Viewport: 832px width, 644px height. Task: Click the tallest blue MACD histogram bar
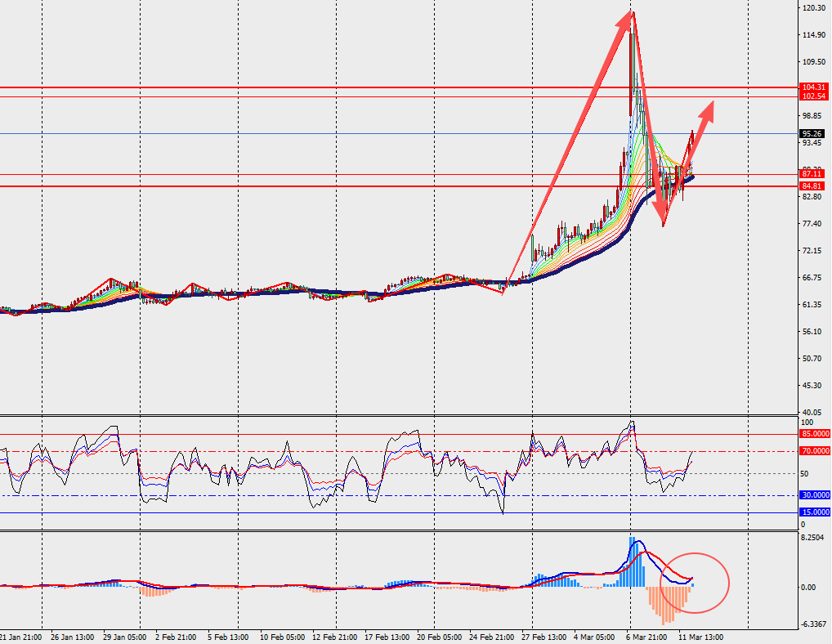point(632,561)
